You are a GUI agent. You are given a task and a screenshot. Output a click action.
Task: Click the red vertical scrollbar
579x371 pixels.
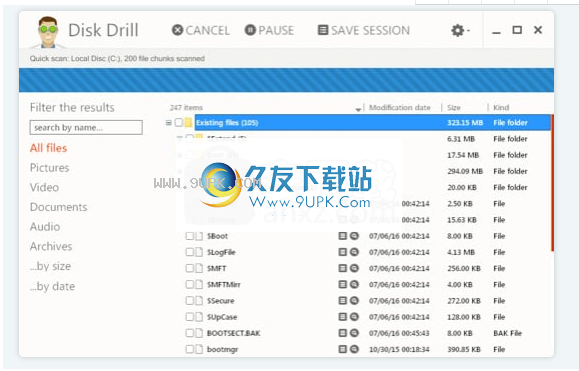552,183
